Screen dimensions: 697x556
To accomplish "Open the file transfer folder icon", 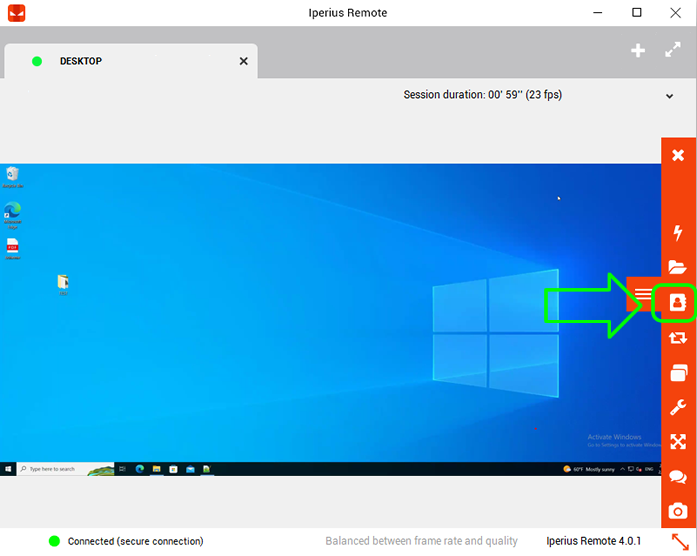I will coord(678,267).
